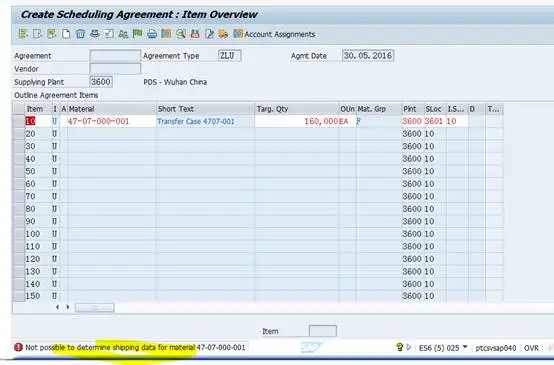Click the Plnt column header

413,109
